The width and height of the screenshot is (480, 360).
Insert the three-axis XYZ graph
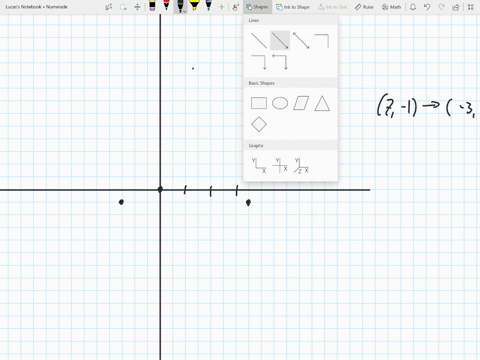[x=301, y=165]
